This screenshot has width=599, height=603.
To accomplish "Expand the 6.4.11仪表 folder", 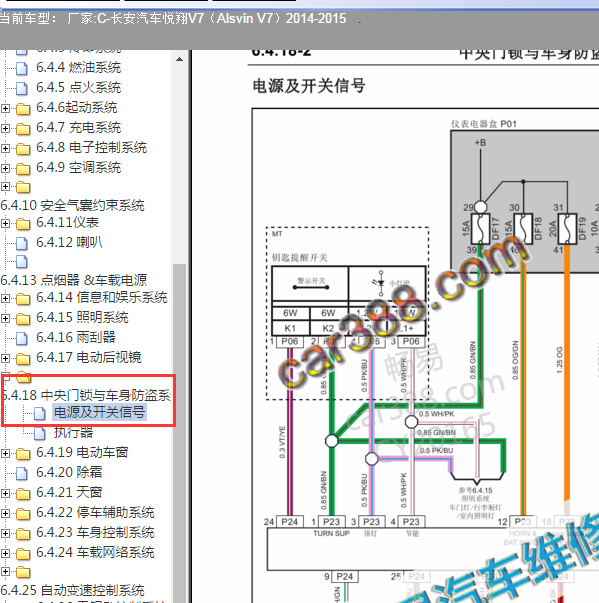I will (x=5, y=223).
